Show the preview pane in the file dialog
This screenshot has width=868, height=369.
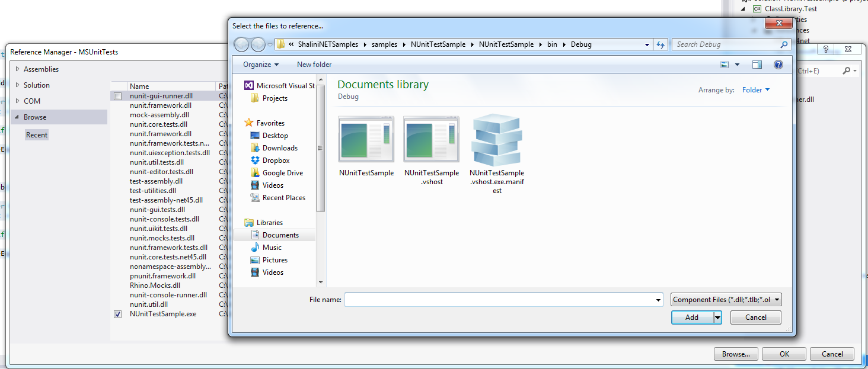[x=757, y=64]
